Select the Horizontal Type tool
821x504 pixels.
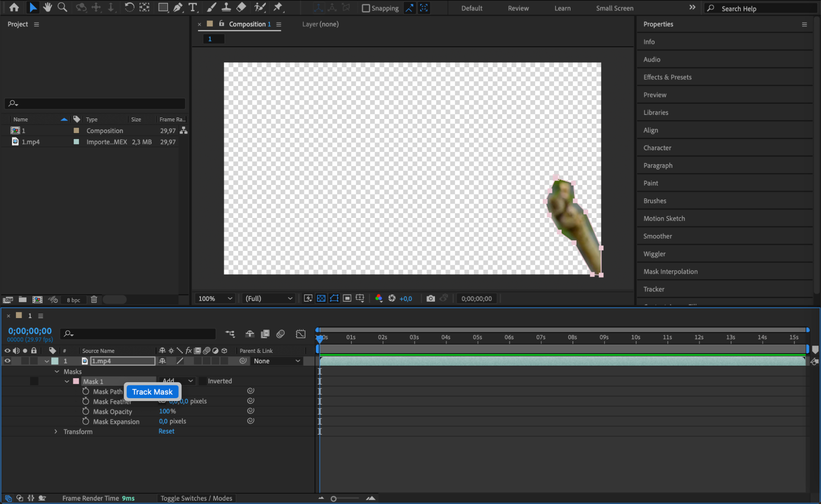[x=193, y=7]
